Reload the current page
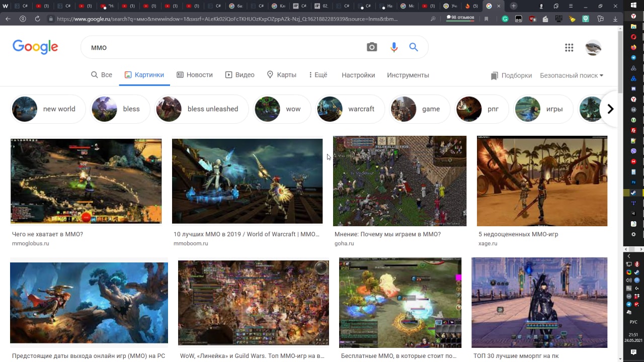Screen dimensions: 644x362 tap(37, 19)
